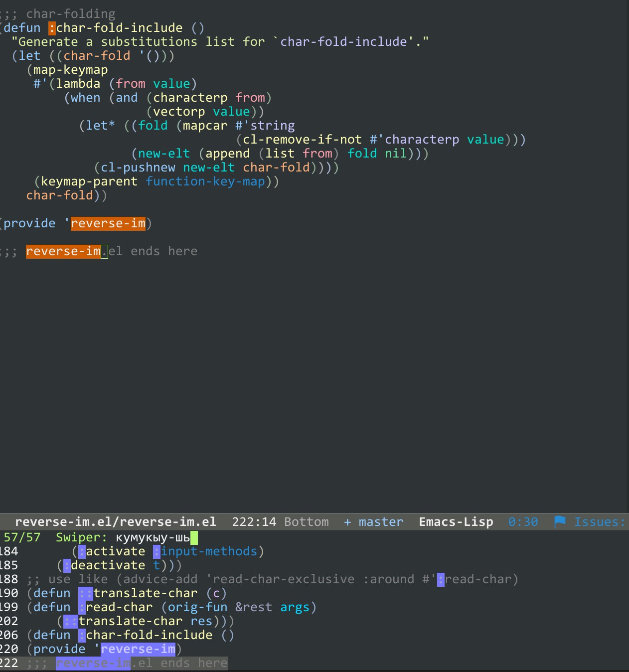Click the Swiper search input field
The height and width of the screenshot is (672, 629).
click(157, 537)
